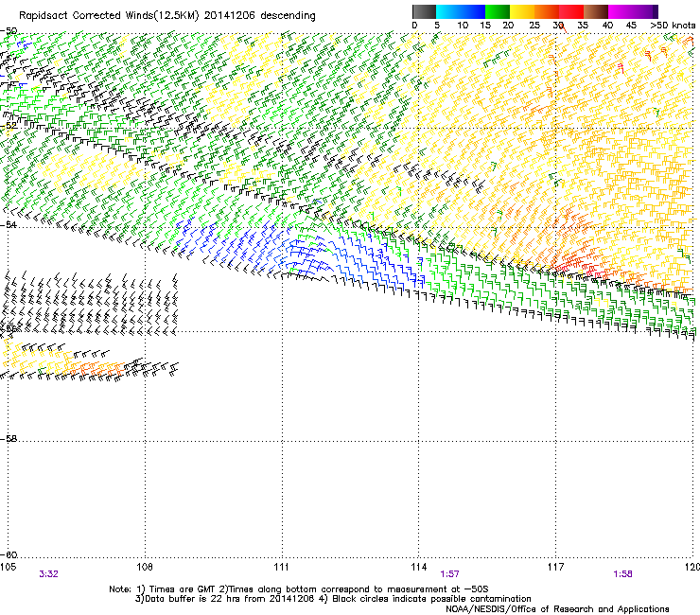Click the cyan-blue 5-15 knots legend band
Screen dimensions: 700x615
[461, 11]
